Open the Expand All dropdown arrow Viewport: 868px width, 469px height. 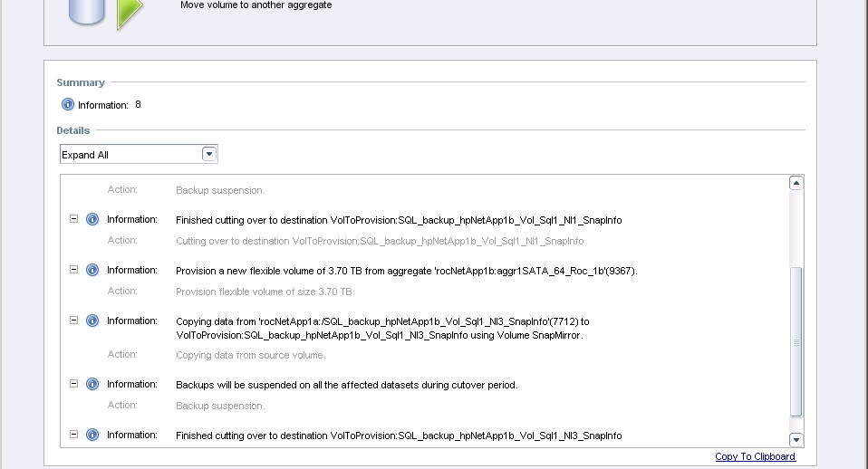click(x=209, y=154)
